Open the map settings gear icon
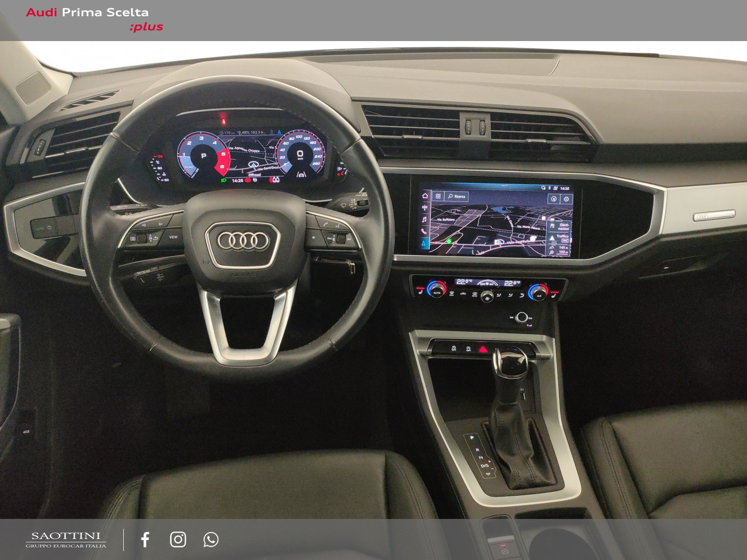This screenshot has height=560, width=747. (566, 199)
